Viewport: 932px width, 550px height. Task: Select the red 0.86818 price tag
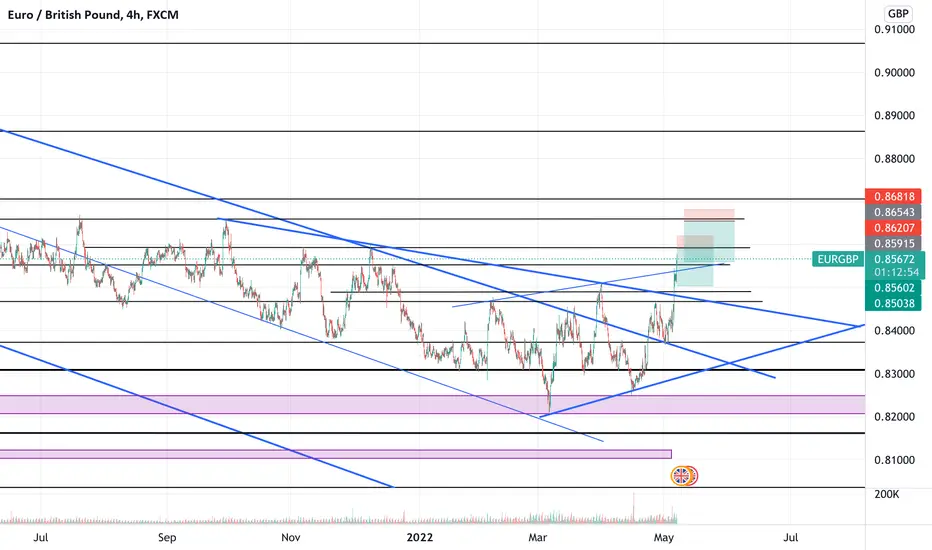(893, 196)
